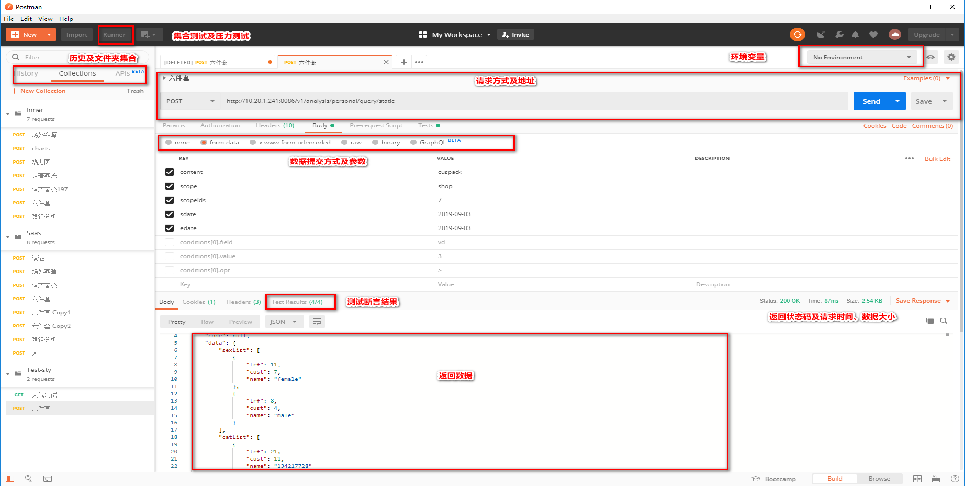Select the none body type radio
The image size is (966, 486).
click(x=168, y=142)
